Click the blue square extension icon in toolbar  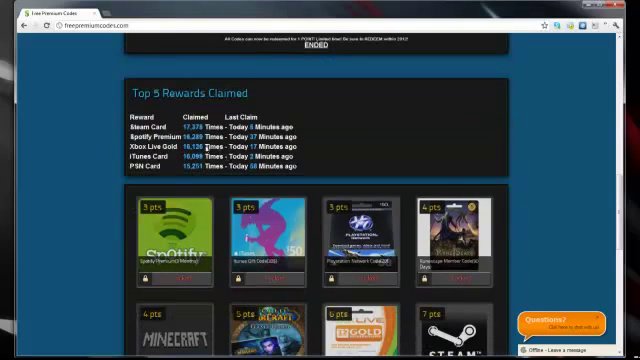point(582,25)
